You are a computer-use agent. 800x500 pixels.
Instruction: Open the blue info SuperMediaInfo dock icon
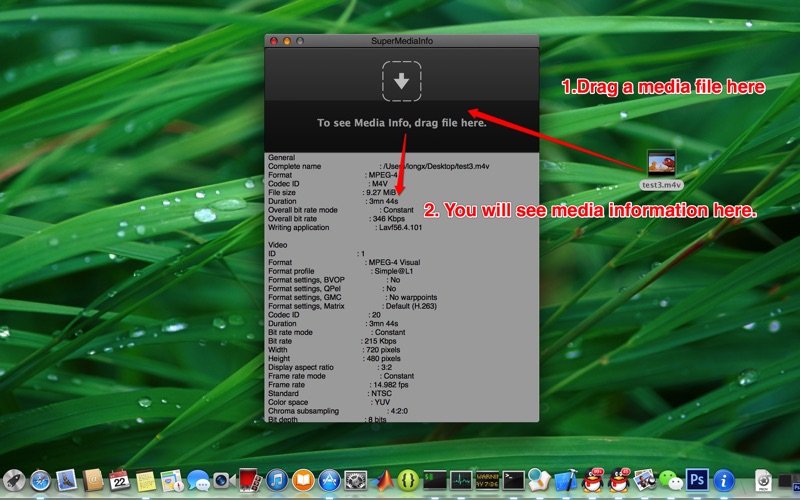click(723, 481)
